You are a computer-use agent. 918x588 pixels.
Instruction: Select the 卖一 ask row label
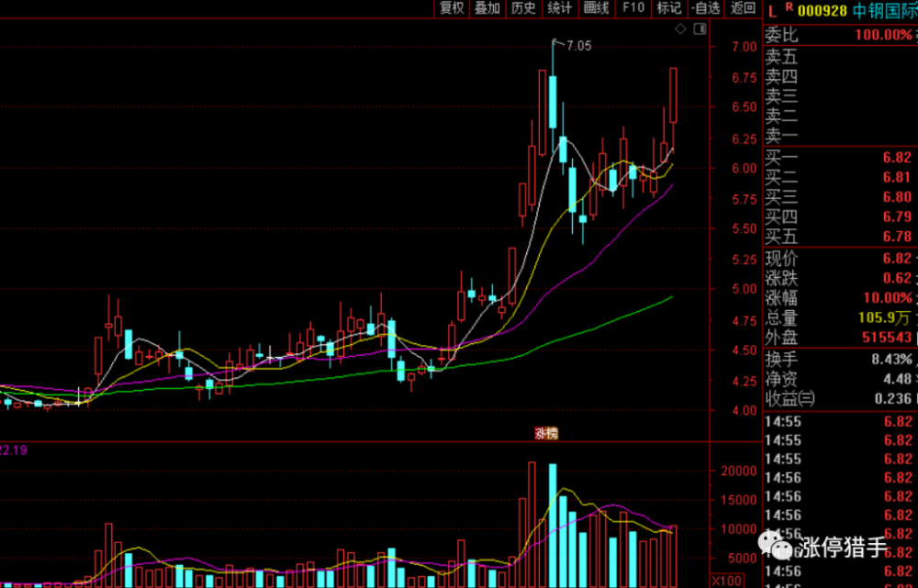coord(781,137)
